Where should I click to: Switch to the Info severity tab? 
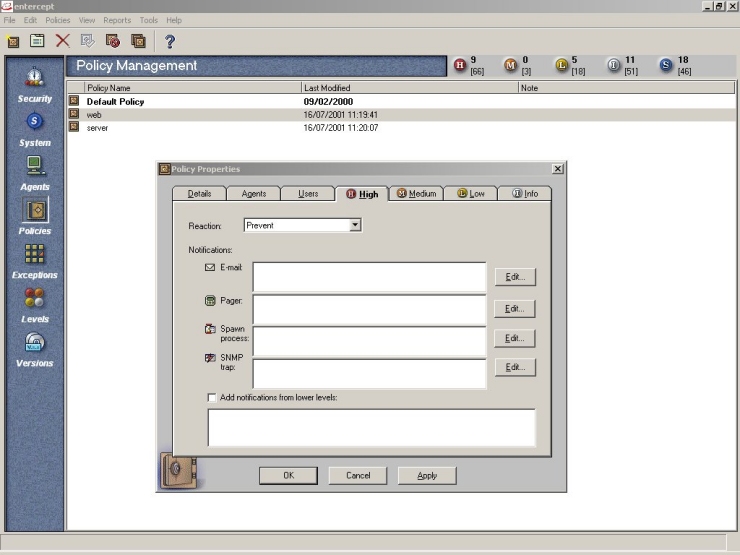pyautogui.click(x=525, y=193)
